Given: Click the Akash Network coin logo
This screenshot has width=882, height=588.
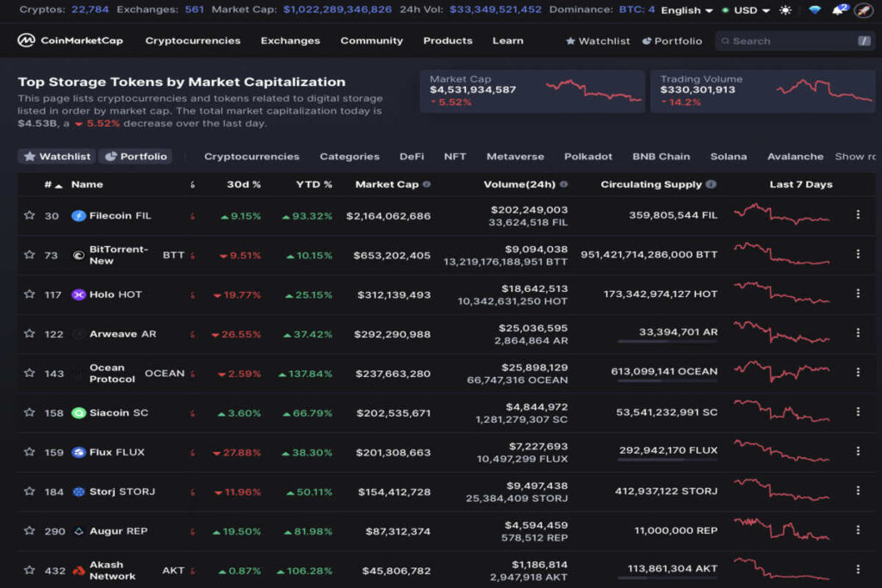Looking at the screenshot, I should pyautogui.click(x=78, y=571).
